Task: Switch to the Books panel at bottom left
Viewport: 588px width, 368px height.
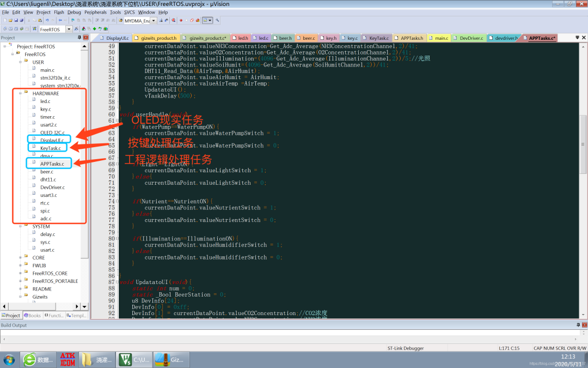Action: click(33, 315)
